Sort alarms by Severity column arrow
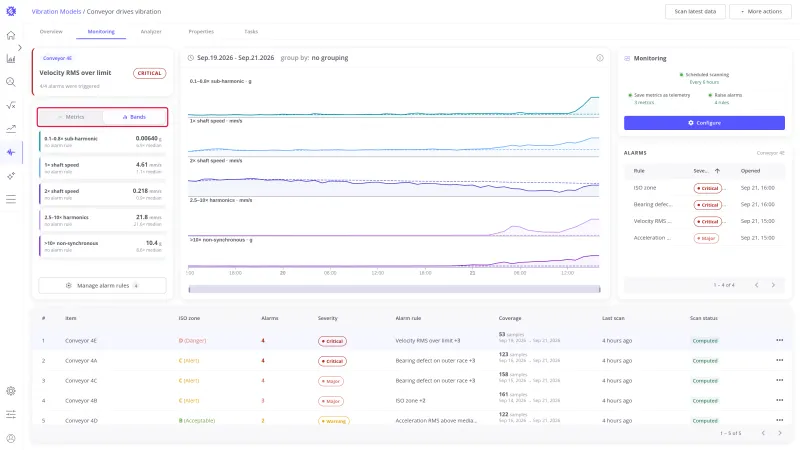 pyautogui.click(x=717, y=171)
